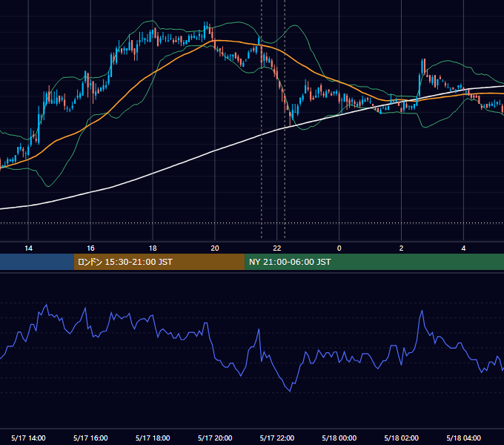
Task: Click the blue session bar before ロンドン
Action: [37, 262]
